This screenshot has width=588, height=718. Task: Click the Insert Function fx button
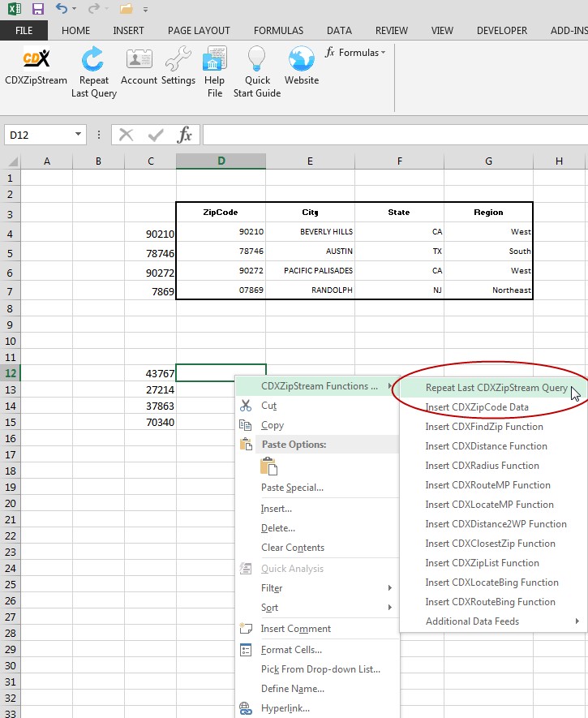point(184,135)
